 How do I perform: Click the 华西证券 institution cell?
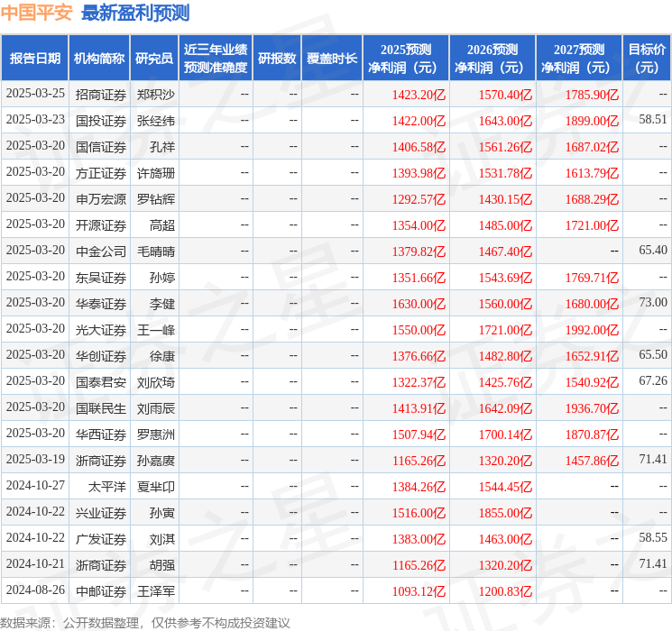coord(101,434)
